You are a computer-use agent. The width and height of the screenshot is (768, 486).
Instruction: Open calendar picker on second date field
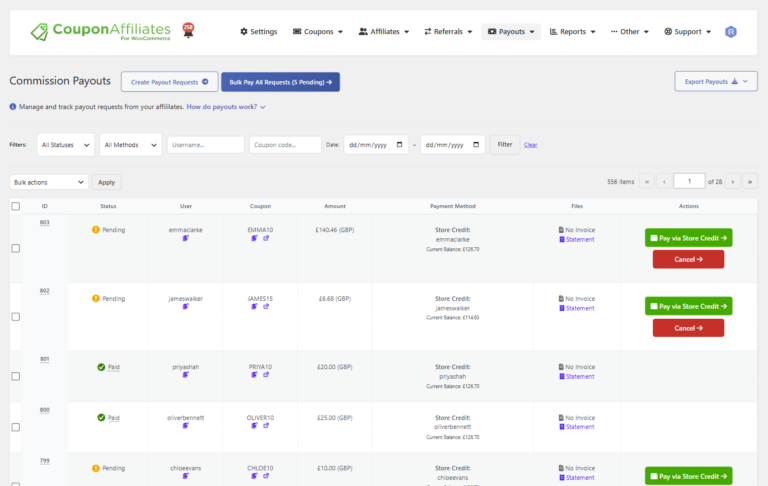point(476,145)
